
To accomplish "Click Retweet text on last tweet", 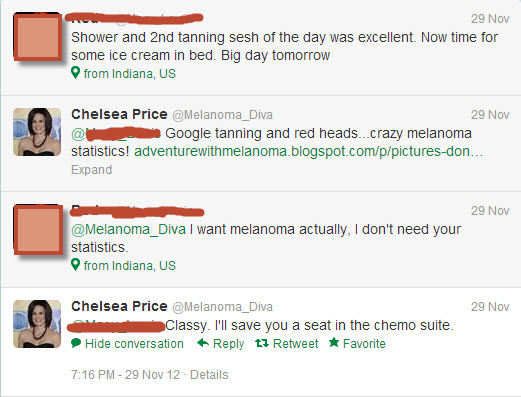I will pos(295,344).
